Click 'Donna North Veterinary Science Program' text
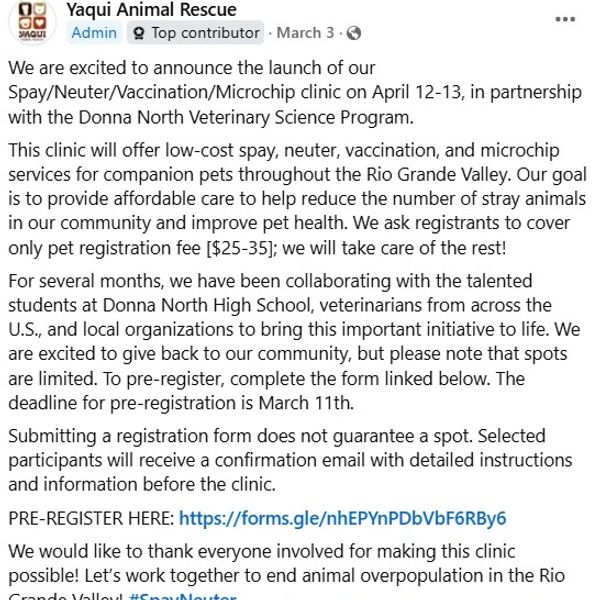The height and width of the screenshot is (600, 600). click(x=210, y=116)
